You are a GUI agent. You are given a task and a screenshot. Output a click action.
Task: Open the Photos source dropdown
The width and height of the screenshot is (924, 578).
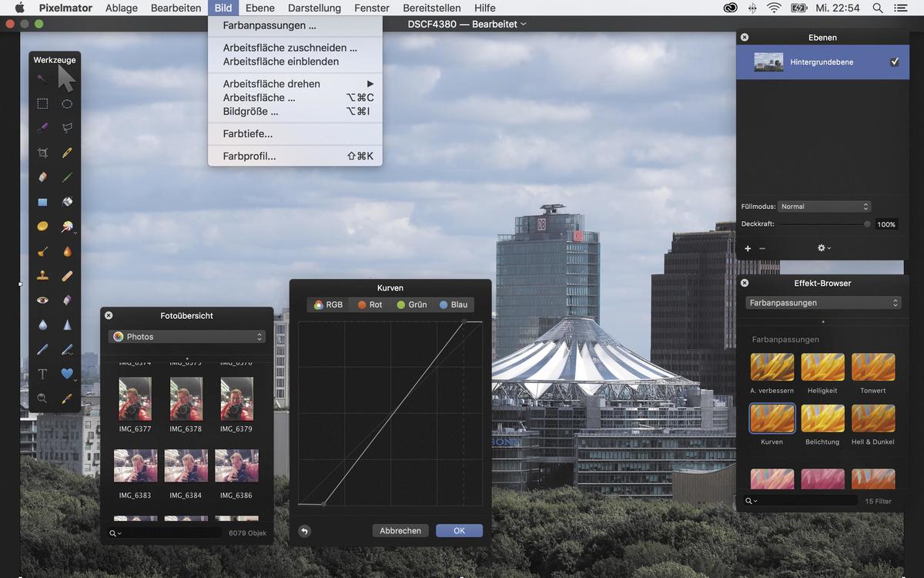coord(187,337)
